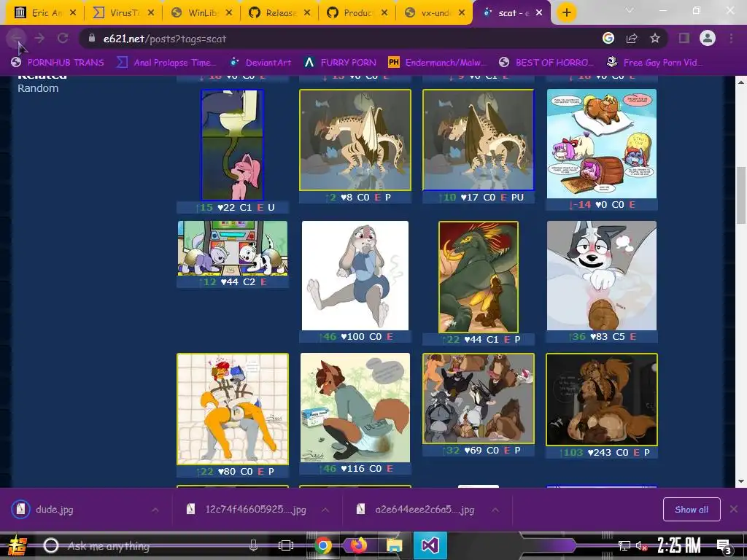Close the 'Release' GitHub tab
747x560 pixels.
tap(307, 13)
